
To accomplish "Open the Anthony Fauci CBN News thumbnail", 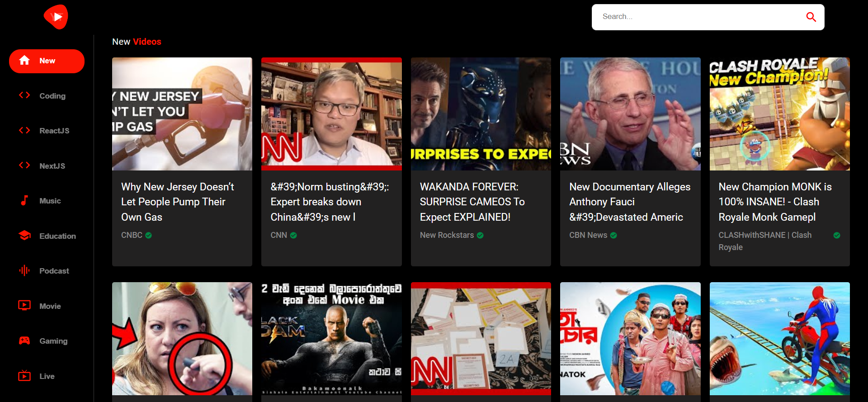I will click(630, 114).
